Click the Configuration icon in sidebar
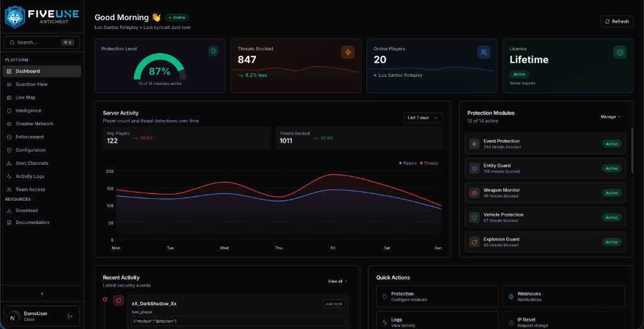The image size is (644, 329). click(9, 150)
